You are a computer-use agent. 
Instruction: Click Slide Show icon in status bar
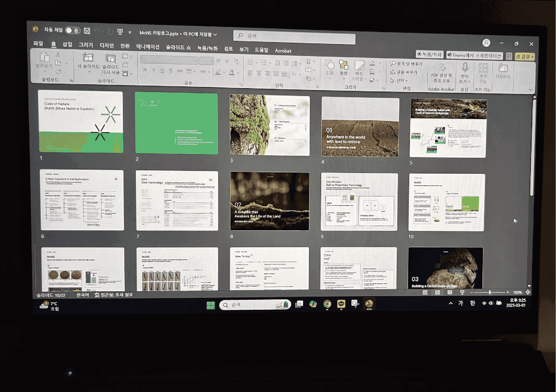point(462,292)
